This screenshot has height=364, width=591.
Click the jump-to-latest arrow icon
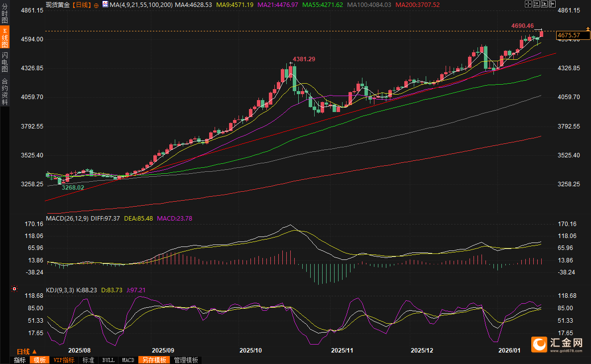[552, 4]
